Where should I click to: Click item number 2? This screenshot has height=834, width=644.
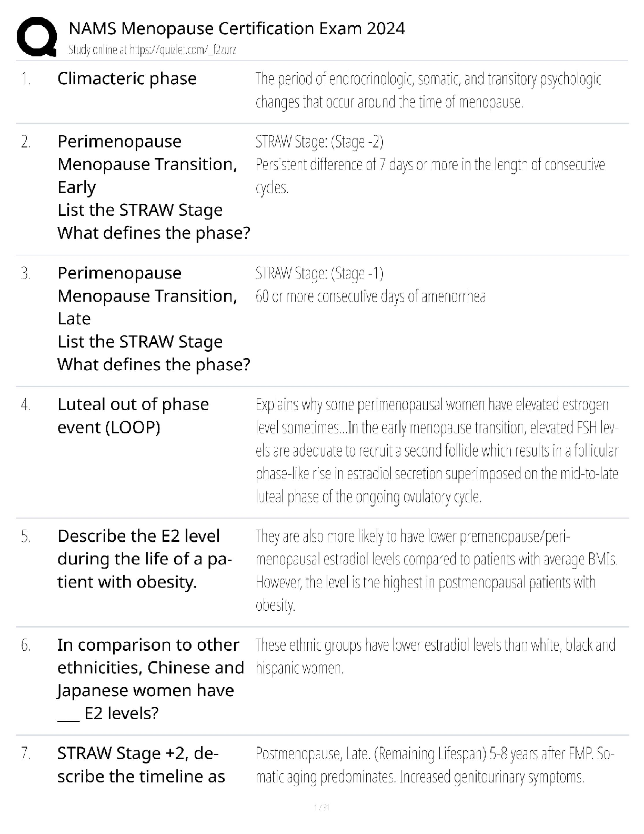[x=26, y=142]
